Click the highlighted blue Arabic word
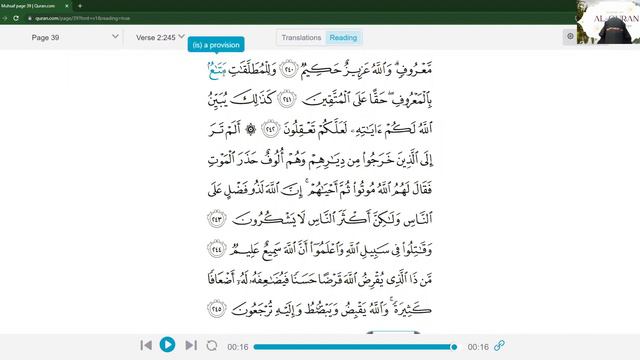Screen dimensions: 640x360 pyautogui.click(x=217, y=70)
